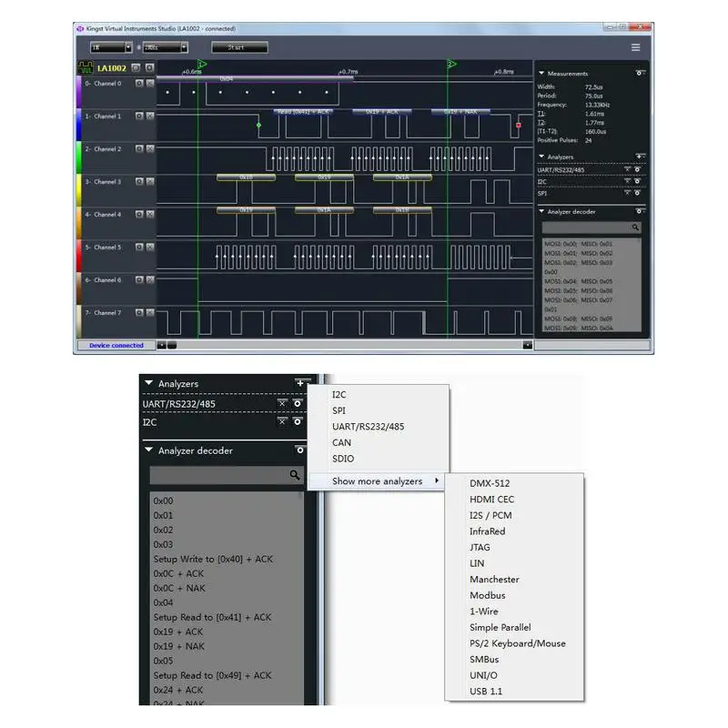728x728 pixels.
Task: Click the T2 link in Measurements
Action: (x=541, y=123)
